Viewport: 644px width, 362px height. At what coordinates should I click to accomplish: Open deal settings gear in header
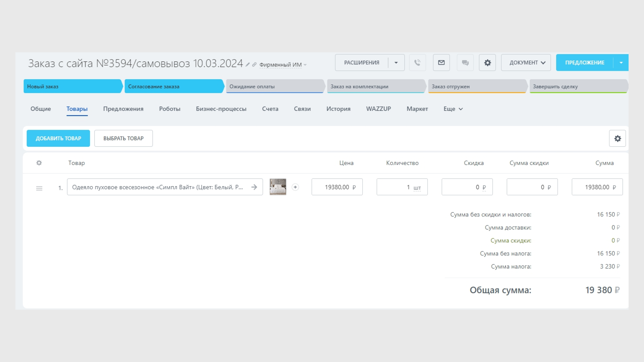point(487,62)
